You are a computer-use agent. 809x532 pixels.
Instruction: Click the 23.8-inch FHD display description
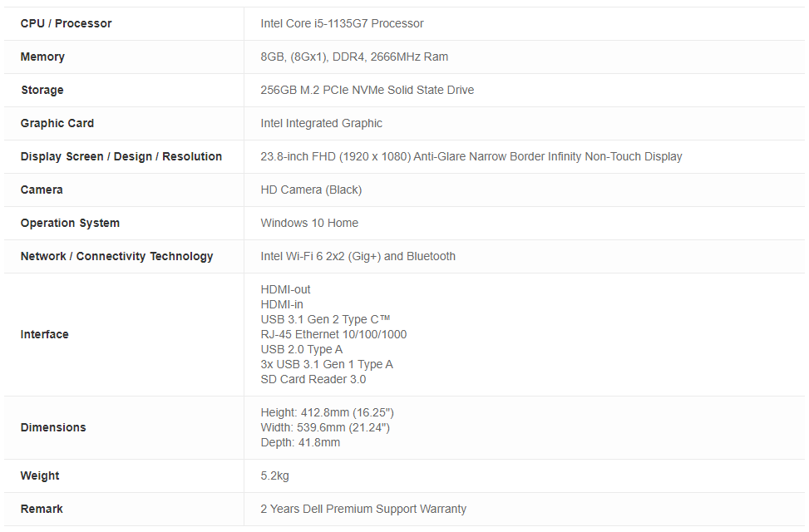point(471,156)
